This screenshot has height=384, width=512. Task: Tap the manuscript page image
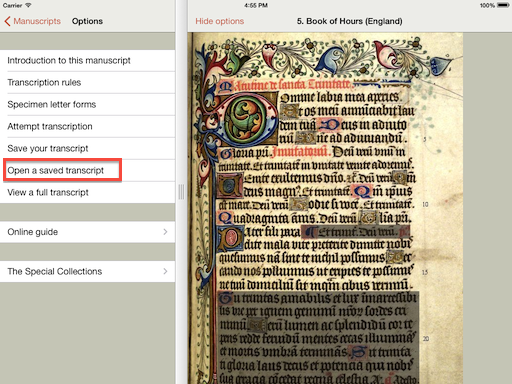click(325, 208)
